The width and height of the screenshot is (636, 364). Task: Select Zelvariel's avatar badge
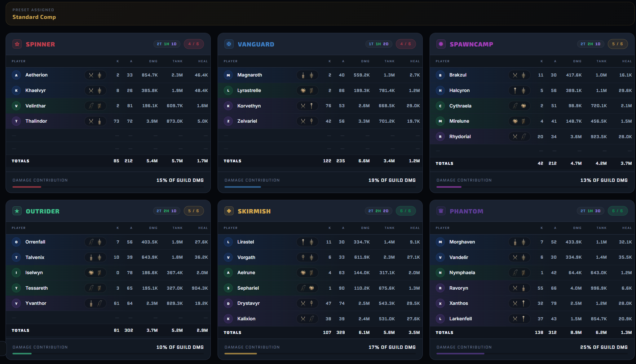click(x=228, y=121)
